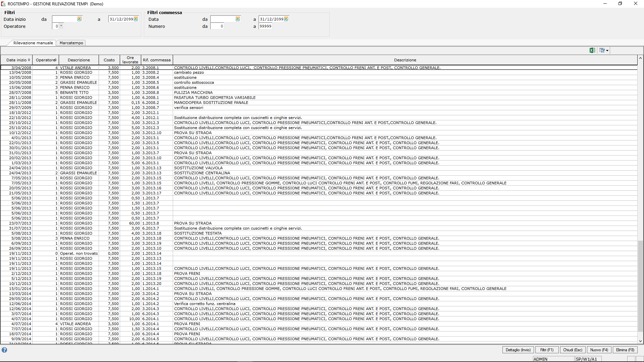This screenshot has height=362, width=644.
Task: Create a new entry with Nuovo (F4)
Action: tap(599, 350)
